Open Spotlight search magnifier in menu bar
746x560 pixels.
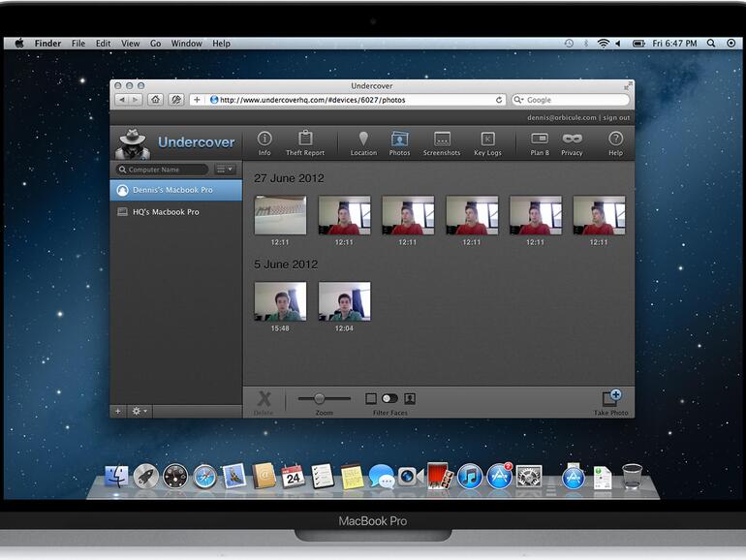click(x=711, y=44)
